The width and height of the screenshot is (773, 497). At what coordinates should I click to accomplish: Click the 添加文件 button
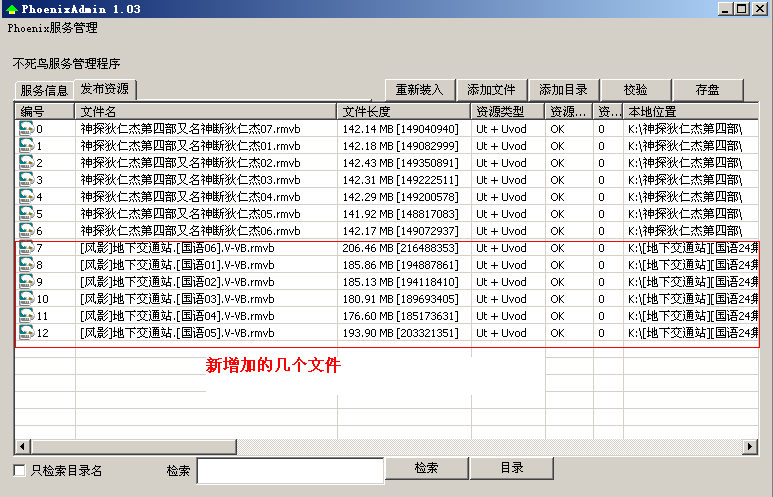coord(492,90)
